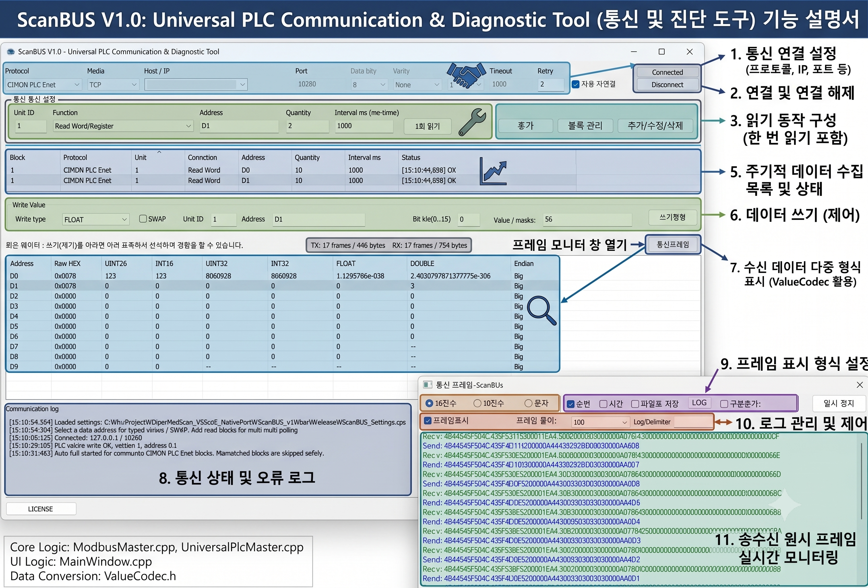Image resolution: width=868 pixels, height=588 pixels.
Task: Toggle the 순번 checkbox
Action: 570,404
